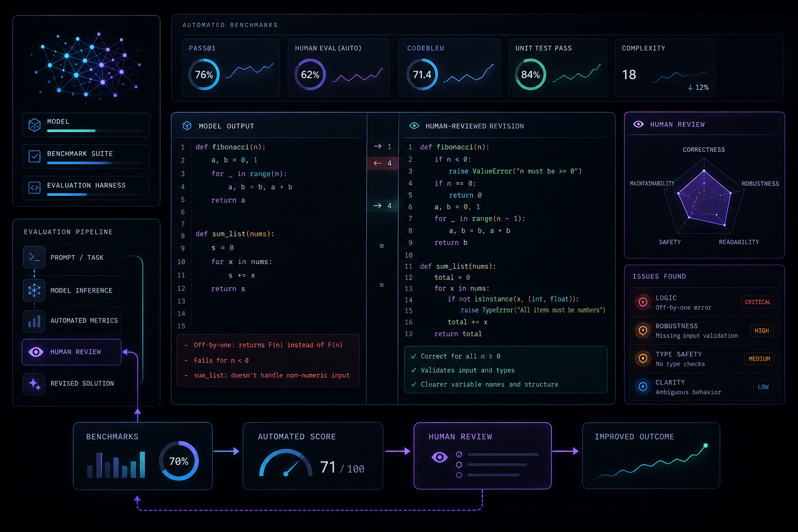Select the checked radio in Human Review card
Image resolution: width=798 pixels, height=532 pixels.
pos(459,455)
